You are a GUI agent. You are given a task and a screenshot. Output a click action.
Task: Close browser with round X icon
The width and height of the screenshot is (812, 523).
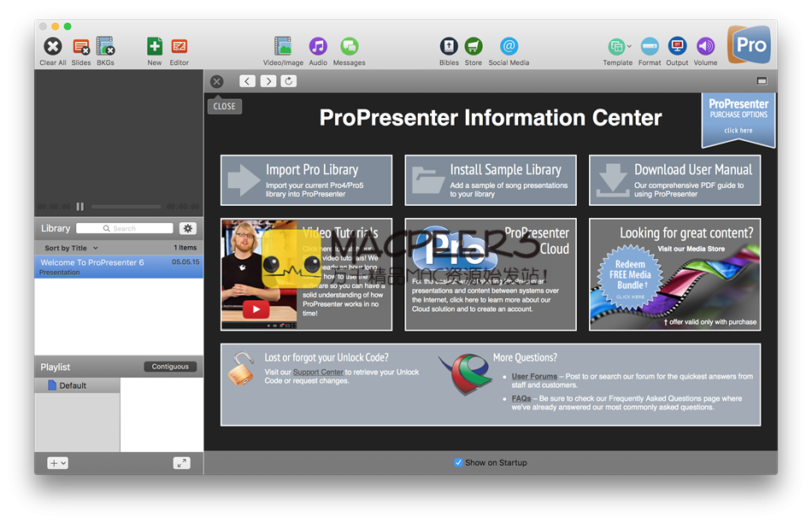[217, 81]
